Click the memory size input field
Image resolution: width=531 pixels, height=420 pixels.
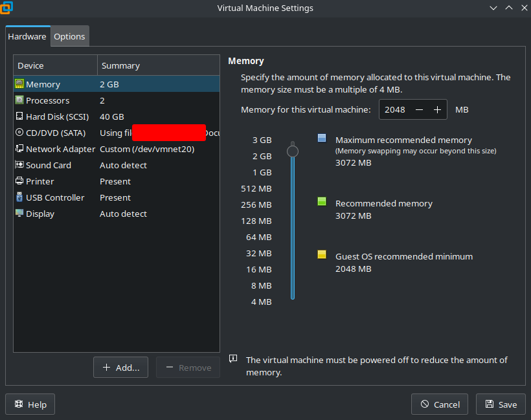[395, 110]
